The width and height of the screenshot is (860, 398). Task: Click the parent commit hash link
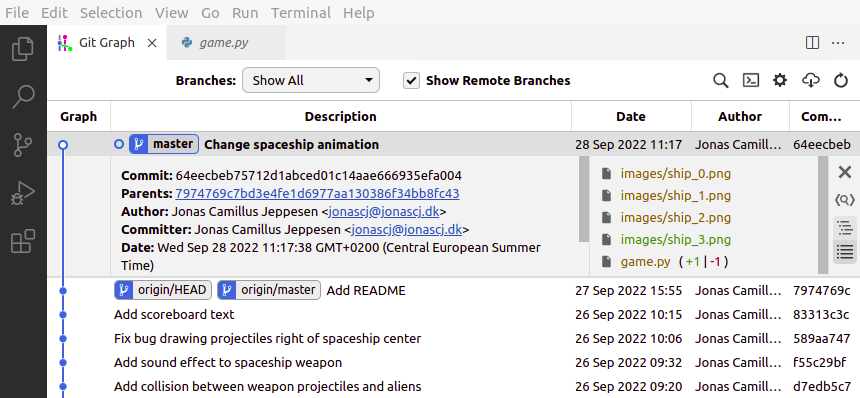(x=317, y=194)
